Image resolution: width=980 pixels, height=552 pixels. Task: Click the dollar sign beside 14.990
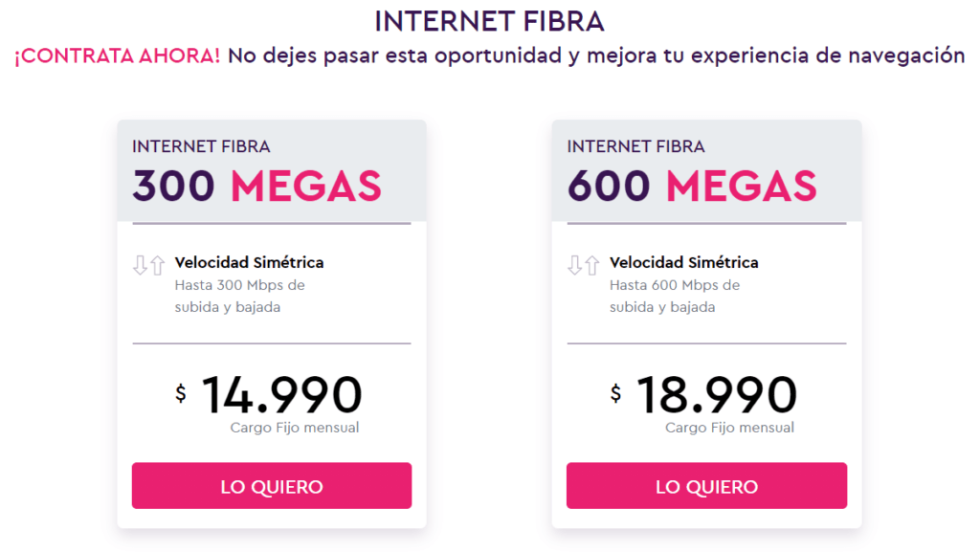coord(181,392)
